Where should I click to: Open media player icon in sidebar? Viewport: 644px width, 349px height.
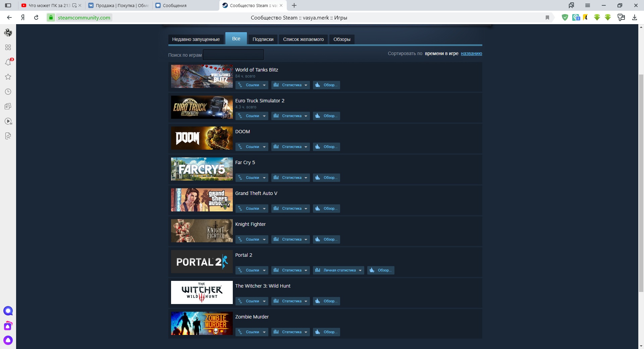(x=8, y=121)
